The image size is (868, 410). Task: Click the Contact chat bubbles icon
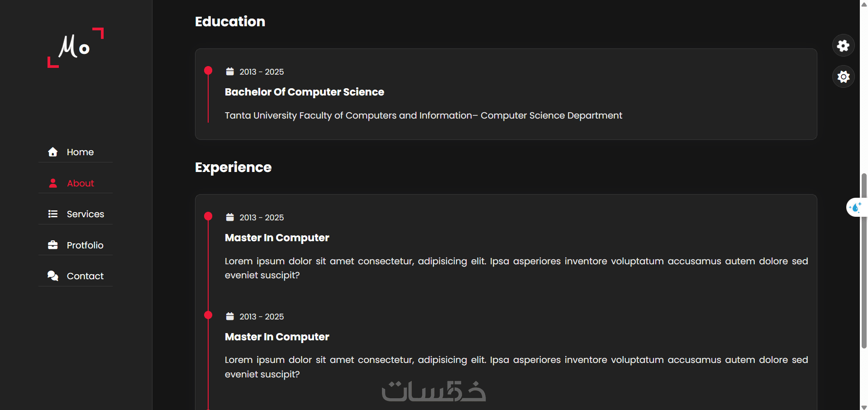tap(53, 276)
